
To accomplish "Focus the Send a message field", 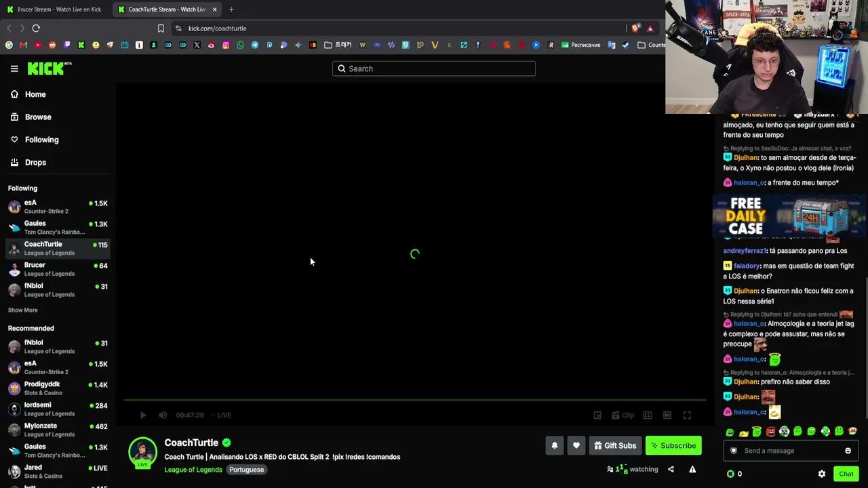I will 791,451.
